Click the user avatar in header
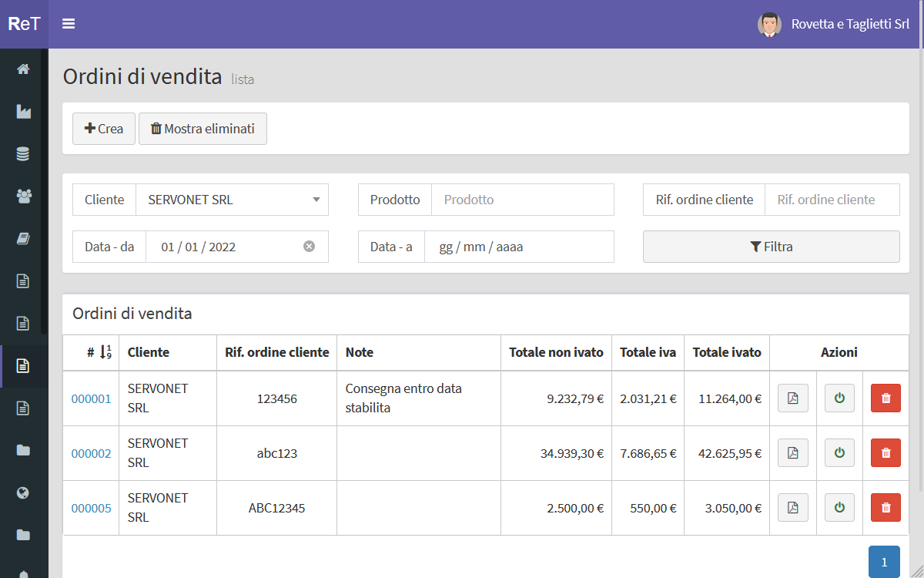Screen dimensions: 924x578 (769, 25)
